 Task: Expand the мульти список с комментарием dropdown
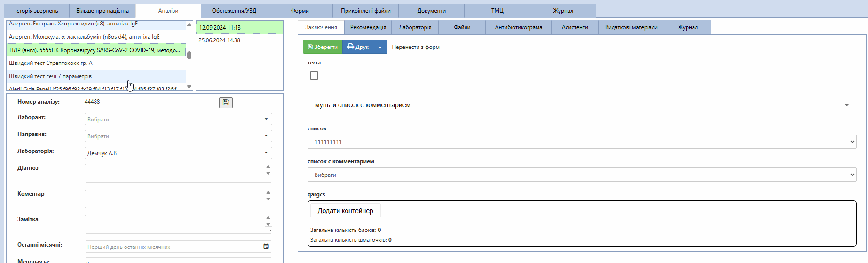tap(582, 105)
